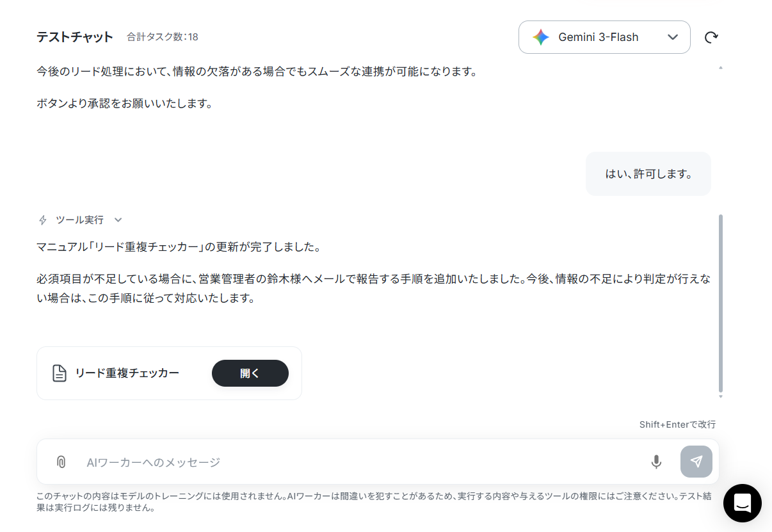Open the Gemini 3-Flash model dropdown
Screen dimensions: 772x532
point(604,37)
